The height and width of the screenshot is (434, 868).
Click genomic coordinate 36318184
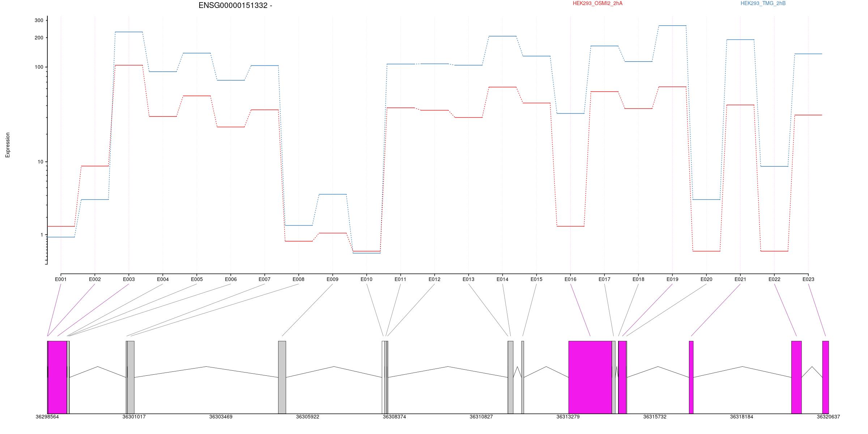point(741,417)
